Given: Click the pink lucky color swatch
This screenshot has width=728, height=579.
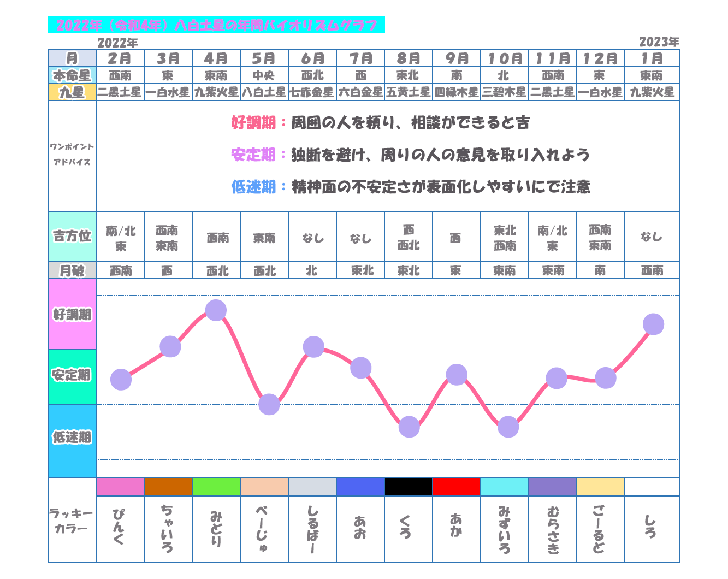Looking at the screenshot, I should 120,487.
